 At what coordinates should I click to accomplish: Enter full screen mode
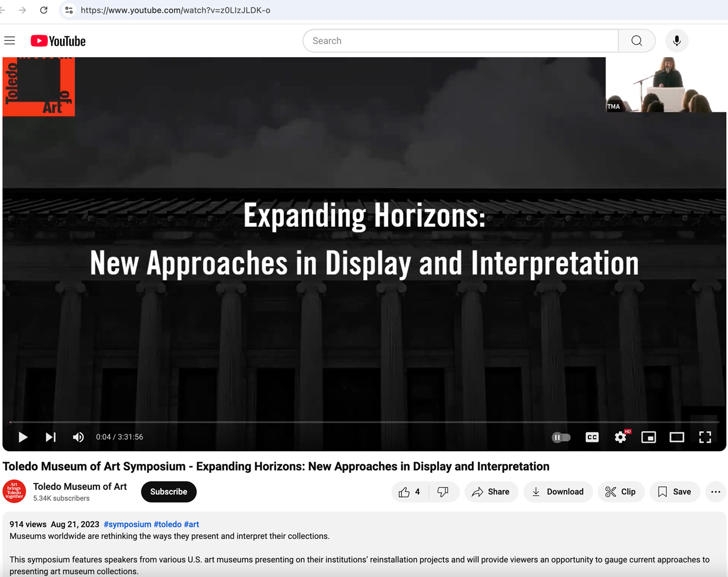tap(705, 437)
